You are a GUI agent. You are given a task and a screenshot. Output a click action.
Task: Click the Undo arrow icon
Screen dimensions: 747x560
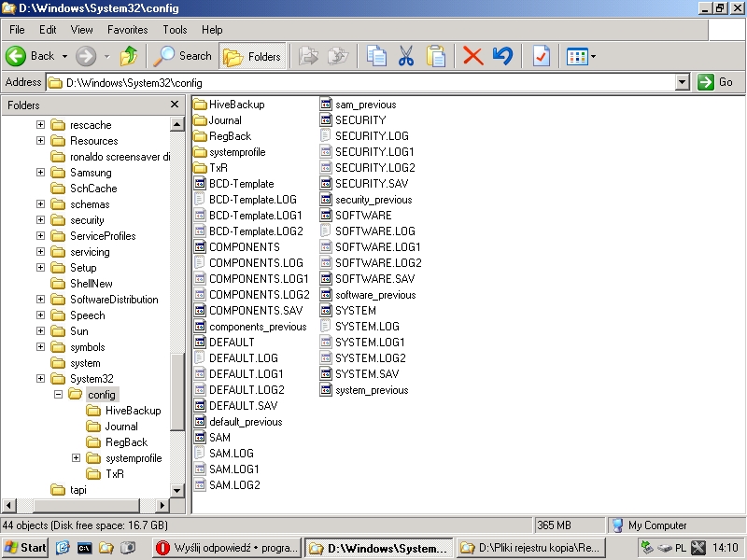pyautogui.click(x=502, y=56)
